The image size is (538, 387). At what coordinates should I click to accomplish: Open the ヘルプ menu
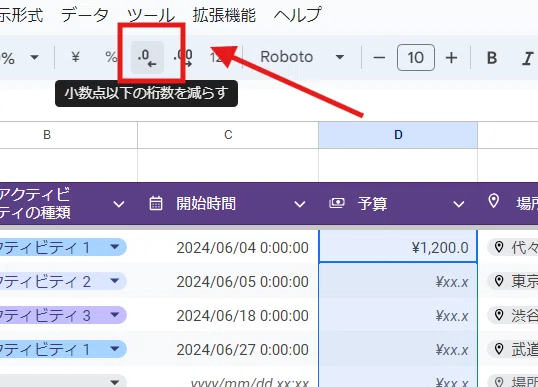(x=298, y=15)
